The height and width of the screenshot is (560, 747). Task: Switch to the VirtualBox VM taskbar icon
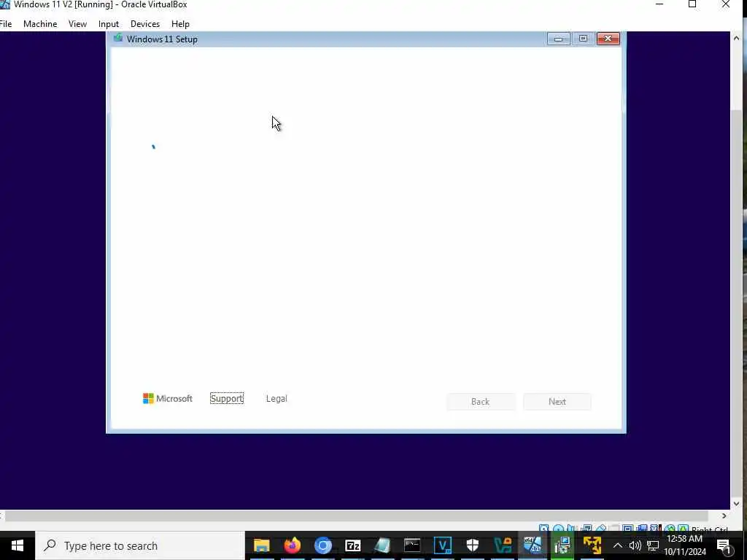(x=533, y=545)
